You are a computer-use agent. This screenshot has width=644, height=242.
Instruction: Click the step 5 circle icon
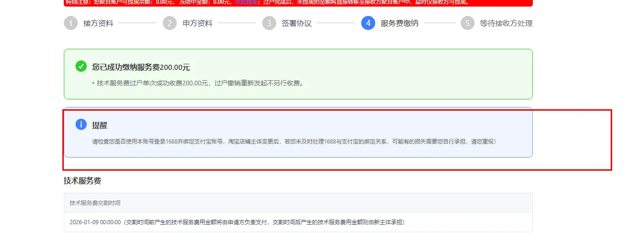468,23
